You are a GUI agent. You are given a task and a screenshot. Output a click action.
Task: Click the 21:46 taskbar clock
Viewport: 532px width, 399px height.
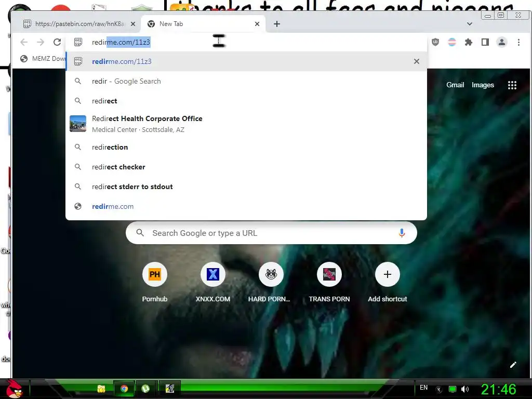click(x=498, y=389)
